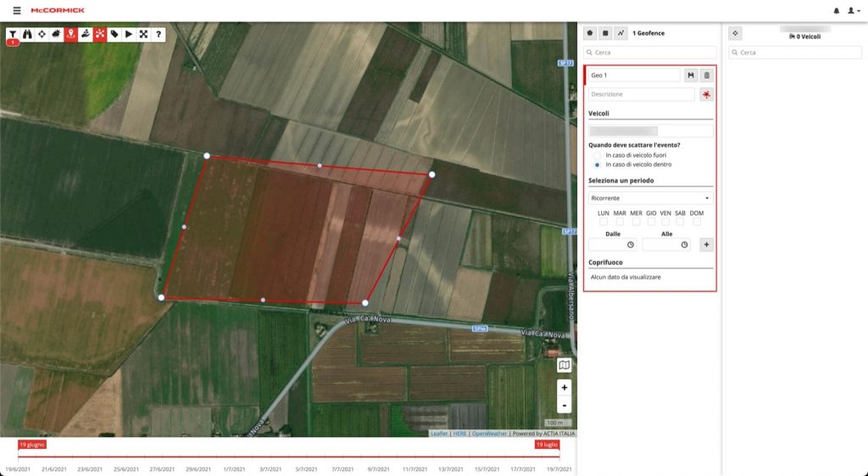
Task: Select the tag label tool
Action: [114, 34]
